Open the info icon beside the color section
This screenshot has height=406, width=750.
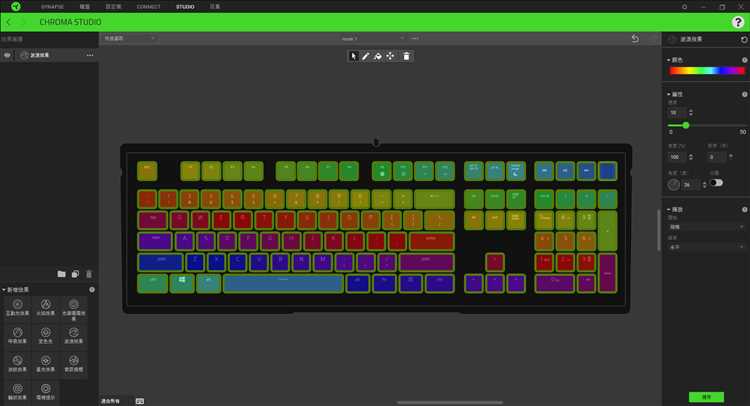point(744,60)
